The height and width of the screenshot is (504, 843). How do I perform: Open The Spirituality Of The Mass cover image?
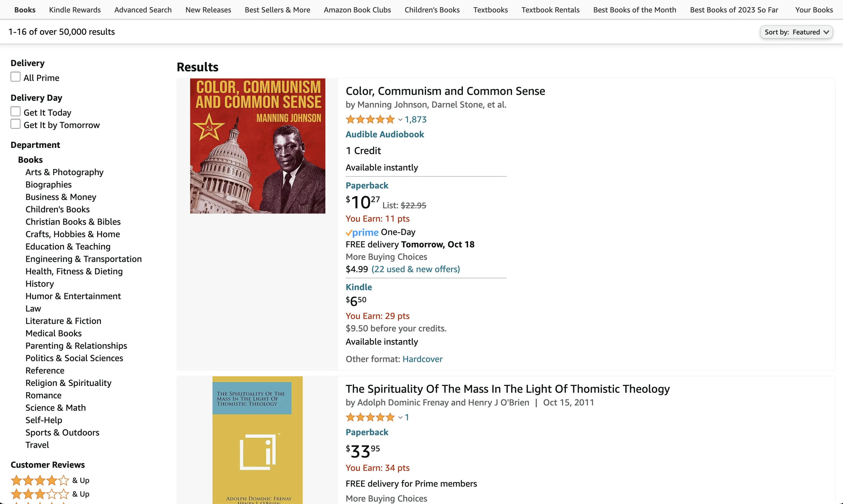click(x=258, y=440)
